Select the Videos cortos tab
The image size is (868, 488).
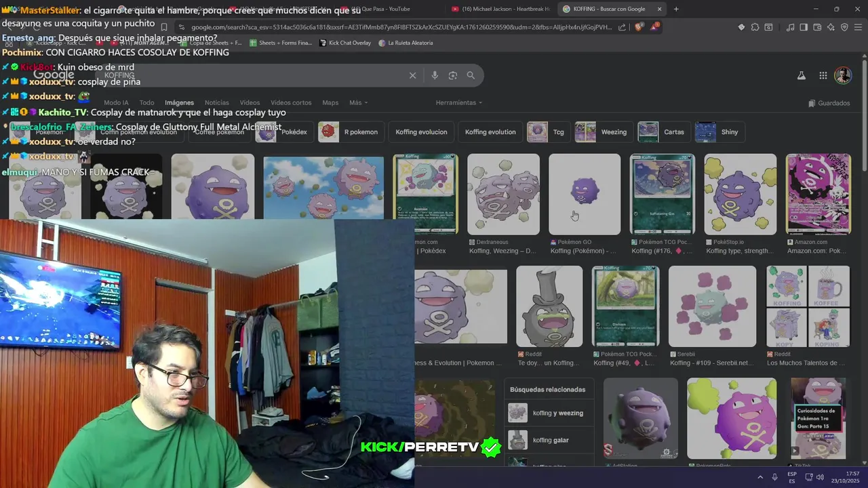[291, 103]
